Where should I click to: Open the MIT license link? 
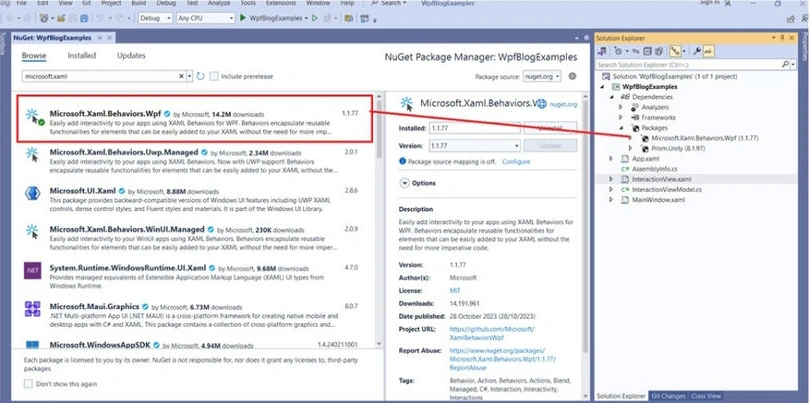[x=455, y=291]
